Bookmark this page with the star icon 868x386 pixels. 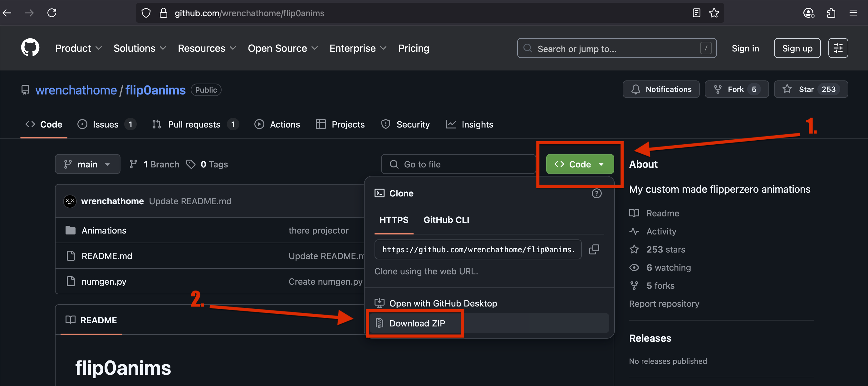click(x=714, y=13)
